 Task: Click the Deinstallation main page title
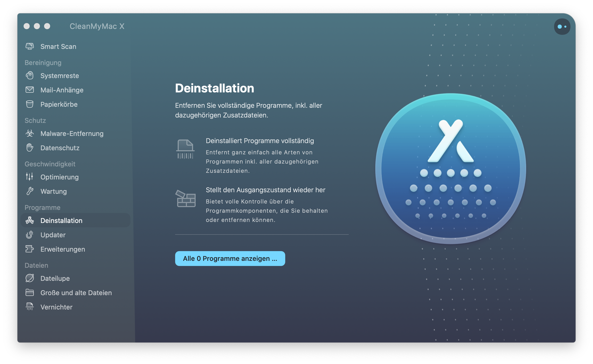pyautogui.click(x=214, y=88)
